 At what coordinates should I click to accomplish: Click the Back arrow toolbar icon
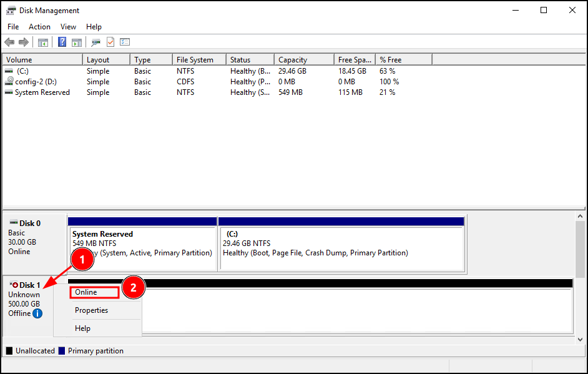pos(9,42)
